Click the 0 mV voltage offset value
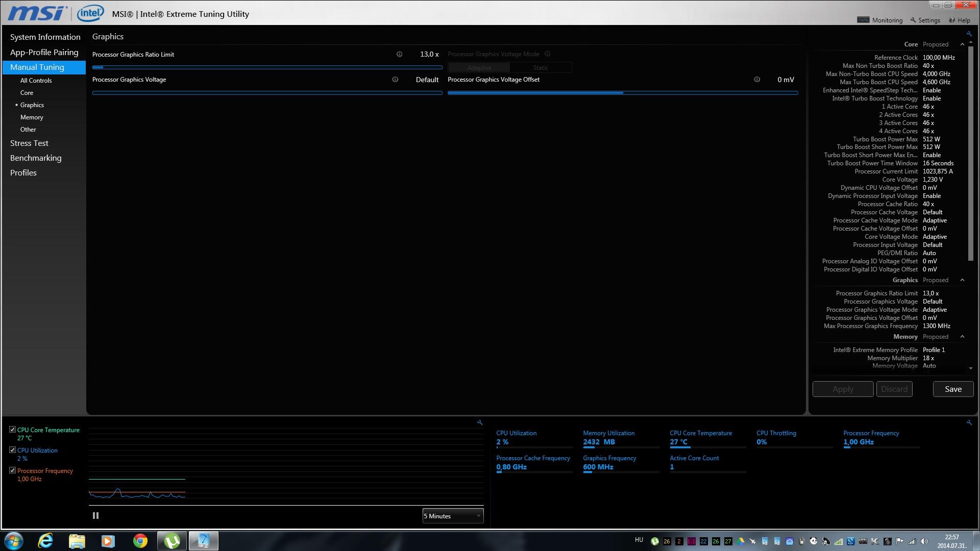 786,80
